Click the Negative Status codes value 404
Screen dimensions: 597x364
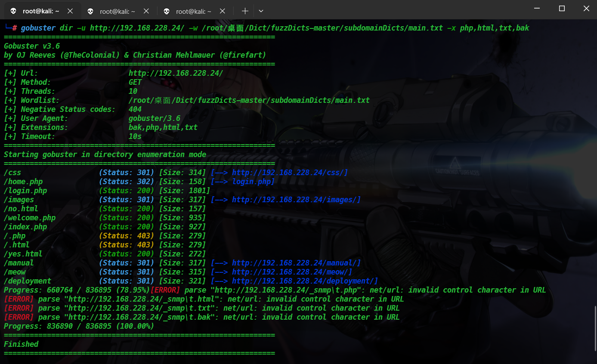[x=135, y=109]
